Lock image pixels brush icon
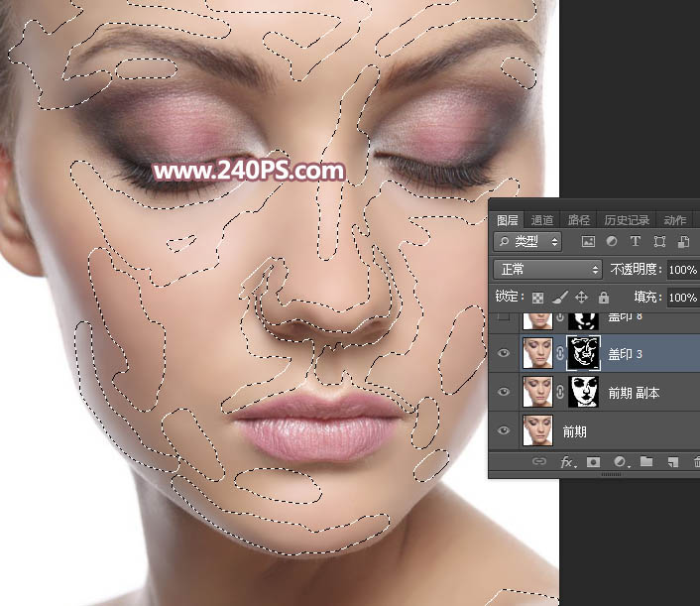This screenshot has height=606, width=700. [560, 297]
